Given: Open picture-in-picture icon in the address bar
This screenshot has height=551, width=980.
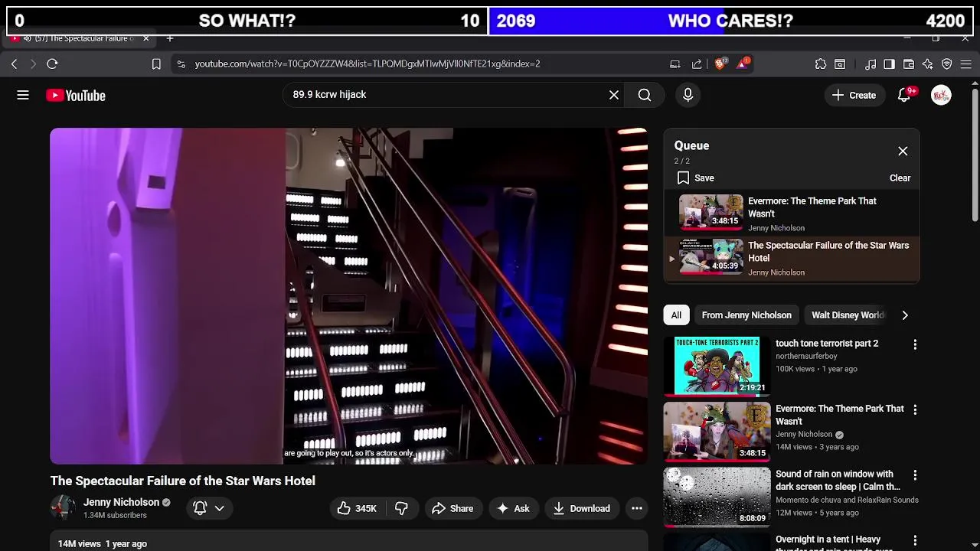Looking at the screenshot, I should [675, 64].
